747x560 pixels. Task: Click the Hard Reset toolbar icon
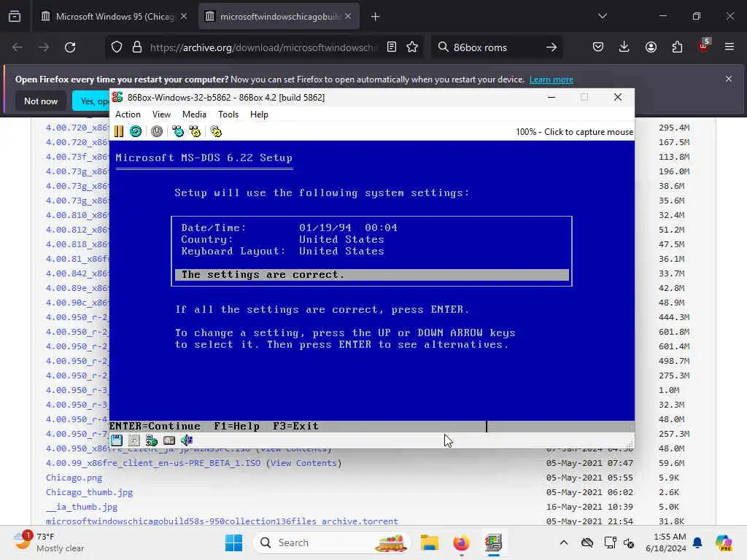136,131
